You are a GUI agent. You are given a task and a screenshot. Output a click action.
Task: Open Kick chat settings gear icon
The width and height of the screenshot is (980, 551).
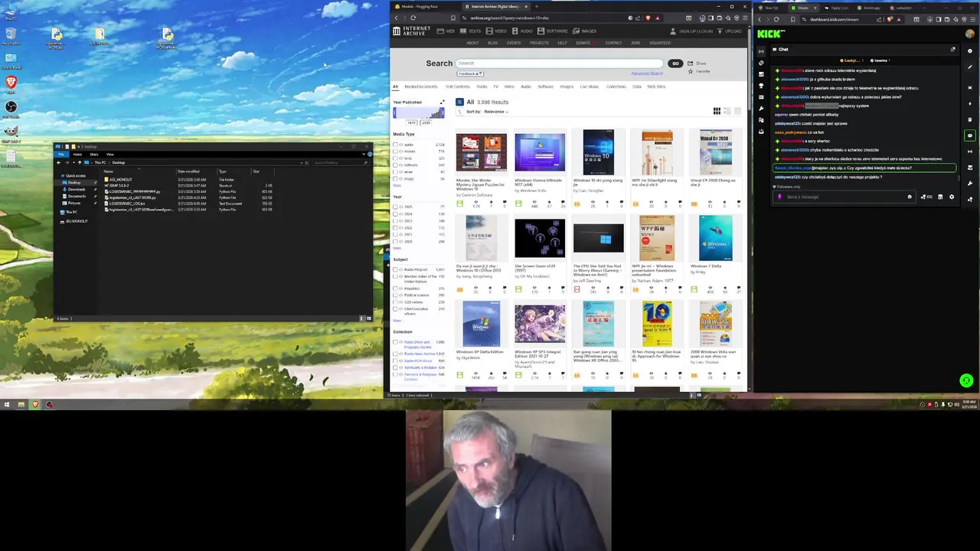[x=952, y=197]
